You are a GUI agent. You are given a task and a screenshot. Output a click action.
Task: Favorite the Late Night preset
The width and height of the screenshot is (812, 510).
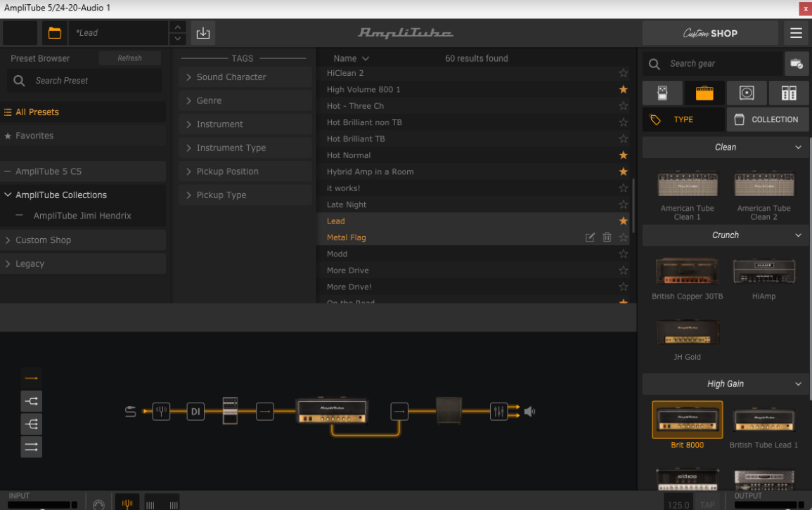[624, 204]
